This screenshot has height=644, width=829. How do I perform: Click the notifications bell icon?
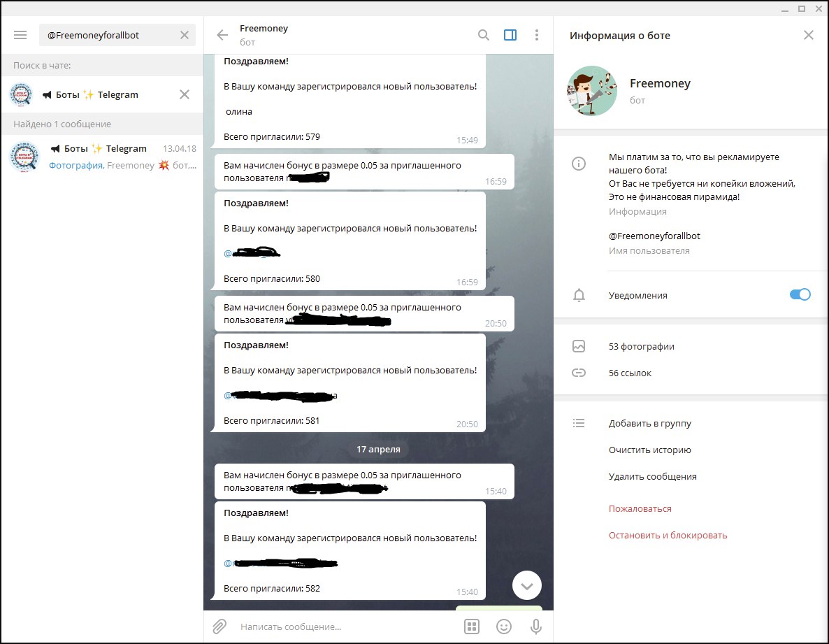click(579, 295)
